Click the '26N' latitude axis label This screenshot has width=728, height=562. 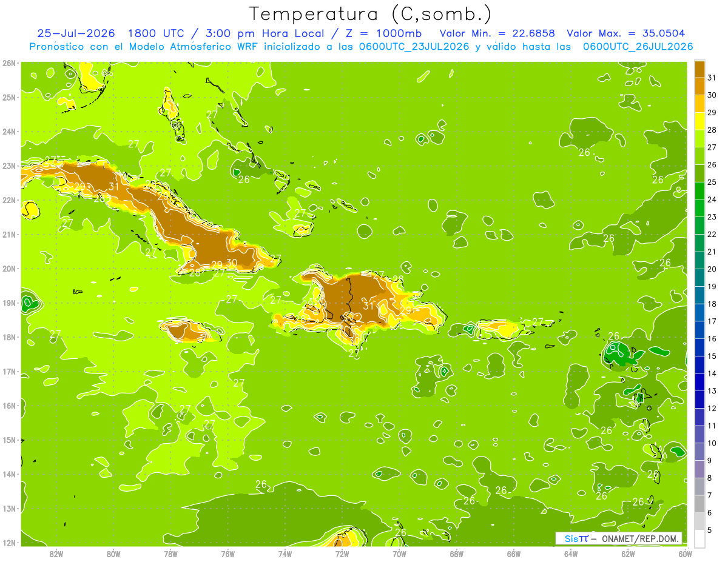9,63
